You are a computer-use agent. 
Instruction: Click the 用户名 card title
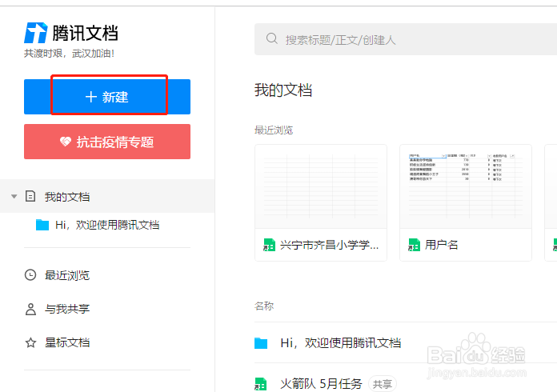[442, 245]
